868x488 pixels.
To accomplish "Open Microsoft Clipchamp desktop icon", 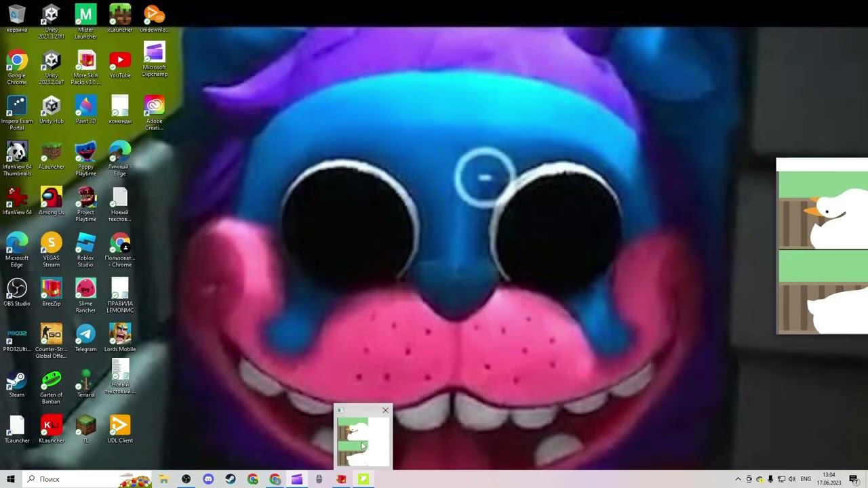I will point(155,60).
